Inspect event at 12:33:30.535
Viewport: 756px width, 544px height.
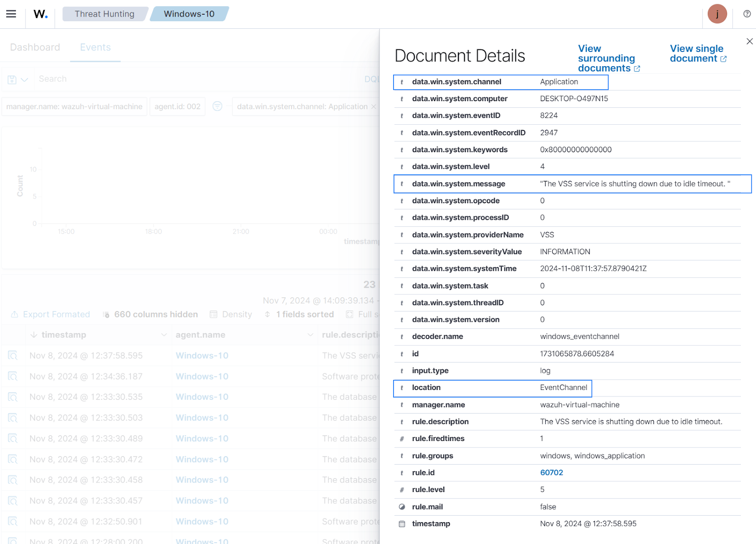coord(13,397)
